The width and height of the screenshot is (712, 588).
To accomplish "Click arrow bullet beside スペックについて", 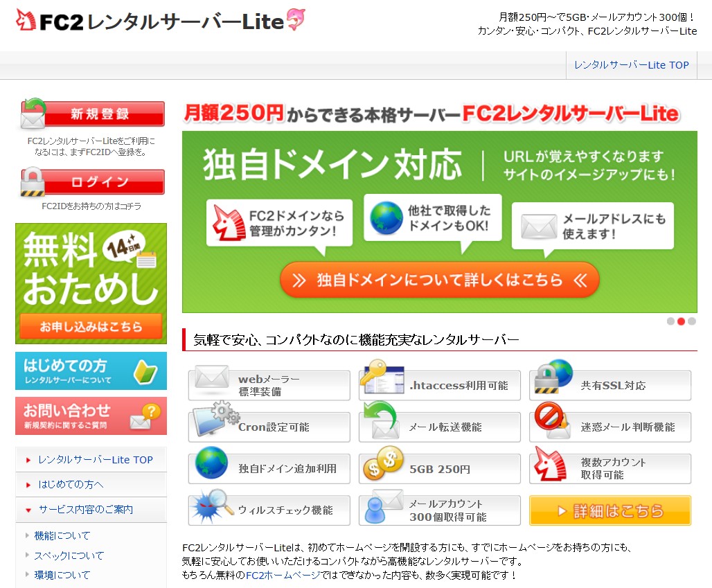I will (27, 555).
